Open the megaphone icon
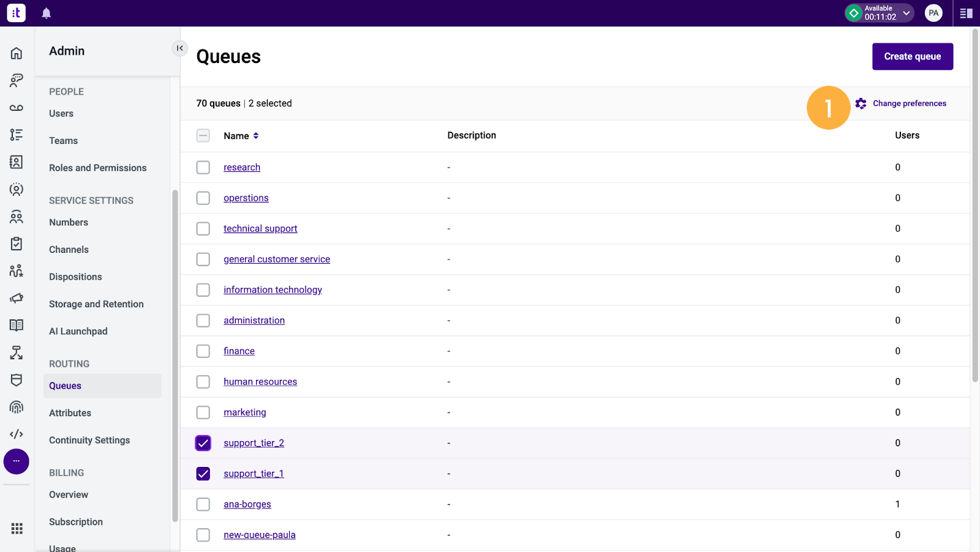 17,298
